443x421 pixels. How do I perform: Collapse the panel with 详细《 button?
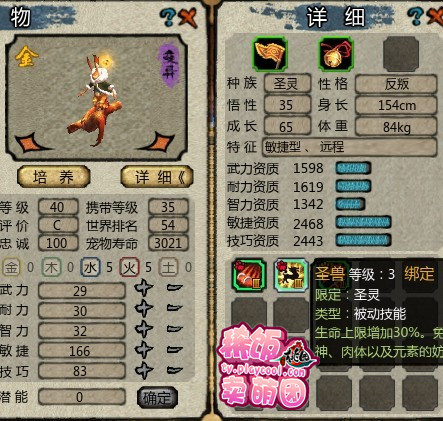pyautogui.click(x=157, y=177)
